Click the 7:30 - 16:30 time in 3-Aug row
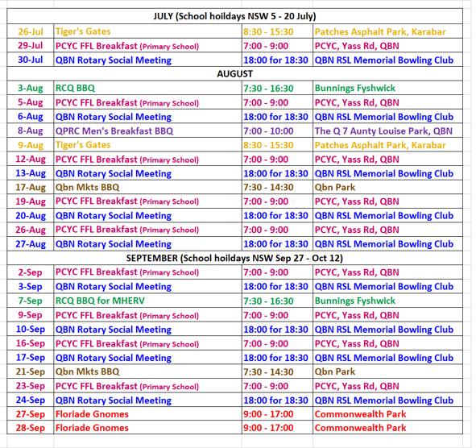The image size is (476, 448). [x=277, y=88]
